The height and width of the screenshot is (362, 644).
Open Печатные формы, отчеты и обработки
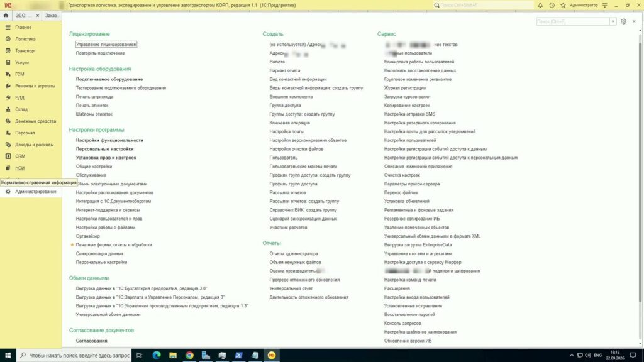[114, 244]
